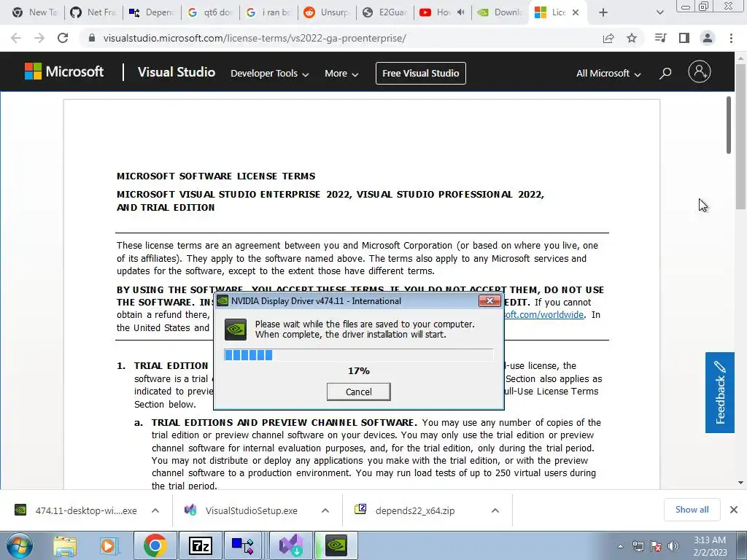Image resolution: width=747 pixels, height=560 pixels.
Task: Launch Windows Media Player from taskbar
Action: 108,545
